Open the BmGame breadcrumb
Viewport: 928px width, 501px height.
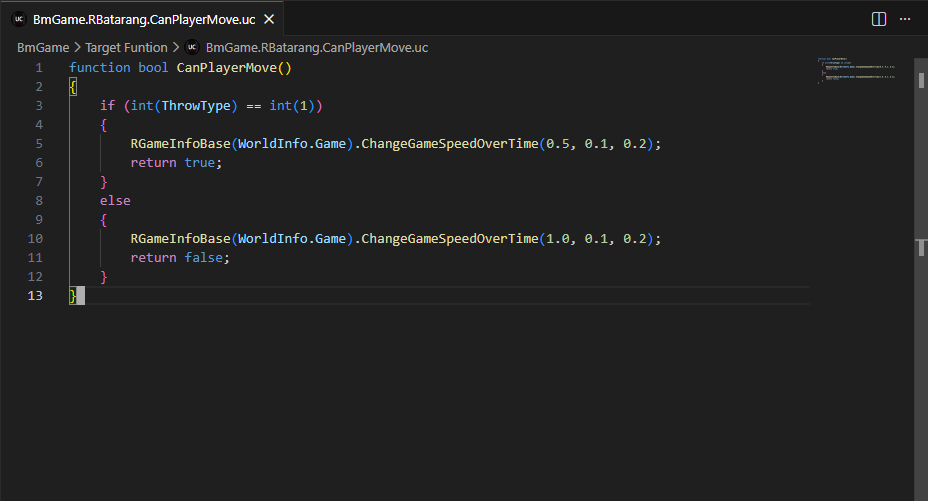pos(43,47)
